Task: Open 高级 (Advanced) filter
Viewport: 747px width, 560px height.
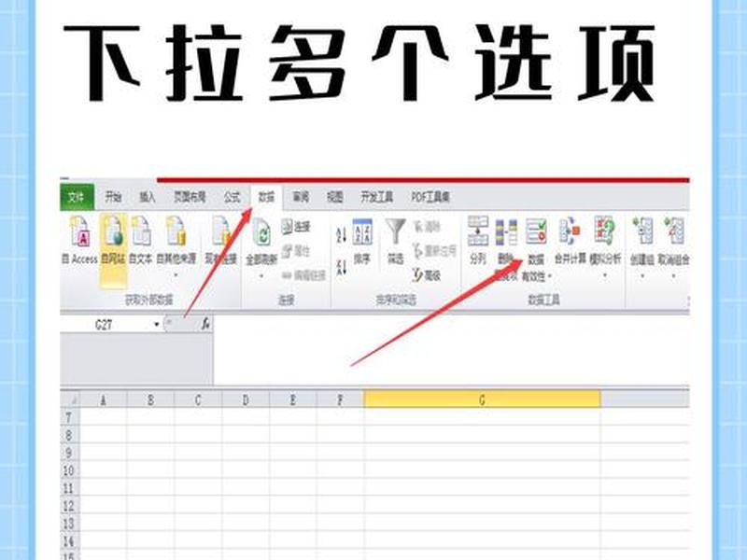Action: click(427, 274)
